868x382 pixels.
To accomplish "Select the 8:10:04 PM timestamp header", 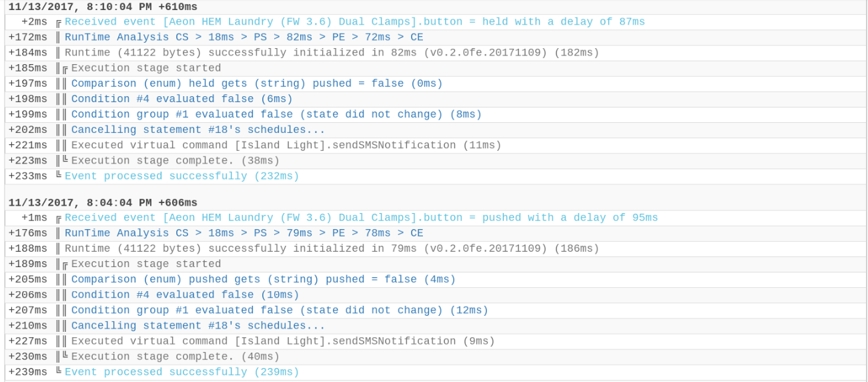I will point(103,7).
